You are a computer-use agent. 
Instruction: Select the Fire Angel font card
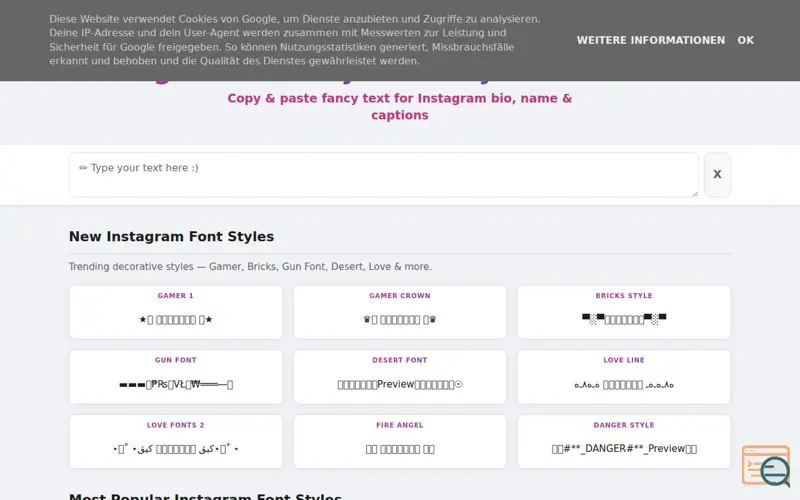[x=399, y=441]
